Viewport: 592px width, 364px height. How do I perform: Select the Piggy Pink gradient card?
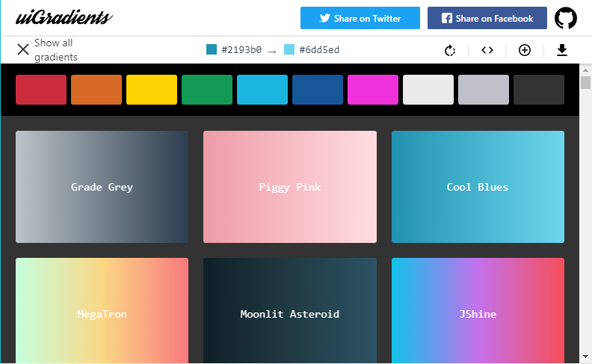coord(290,187)
